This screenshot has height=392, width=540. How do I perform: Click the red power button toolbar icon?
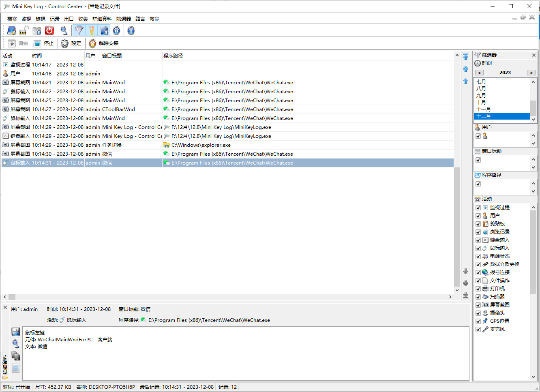pos(49,30)
